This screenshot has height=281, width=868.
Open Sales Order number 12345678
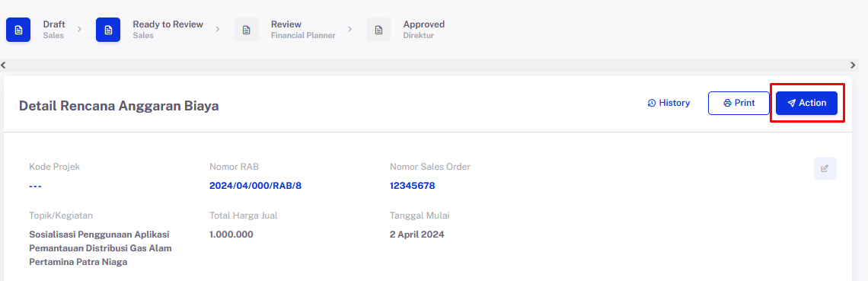click(413, 186)
